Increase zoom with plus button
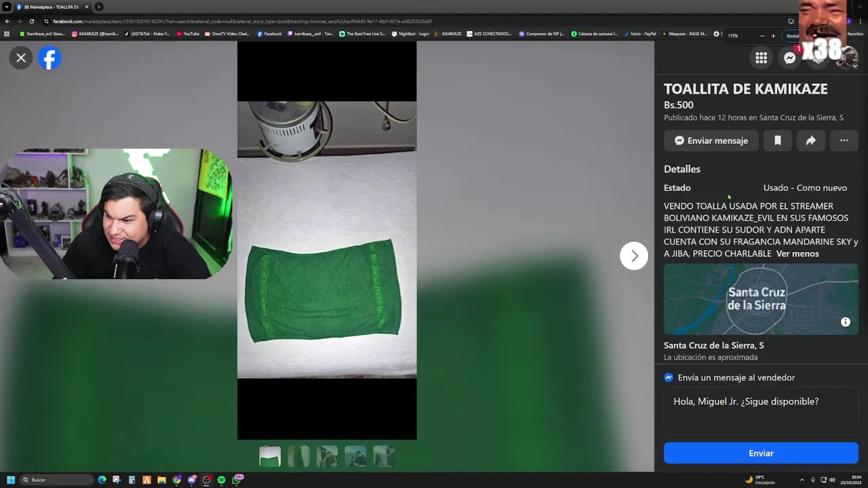 click(773, 36)
